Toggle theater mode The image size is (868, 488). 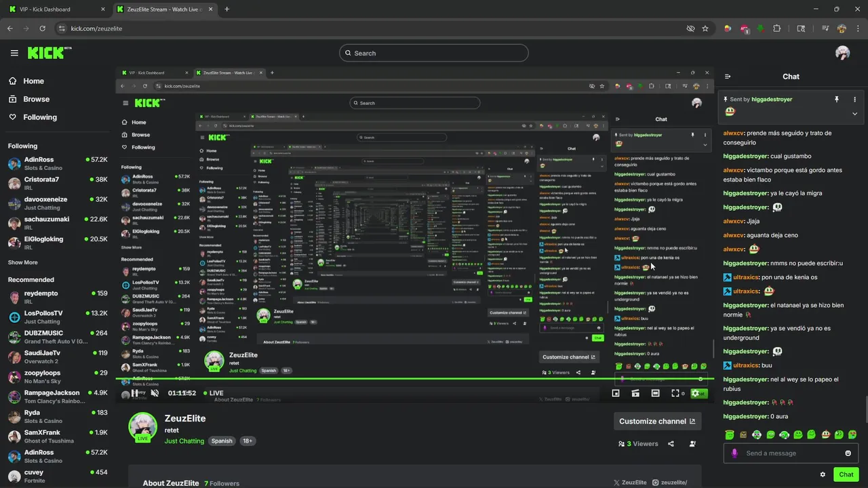pos(655,393)
